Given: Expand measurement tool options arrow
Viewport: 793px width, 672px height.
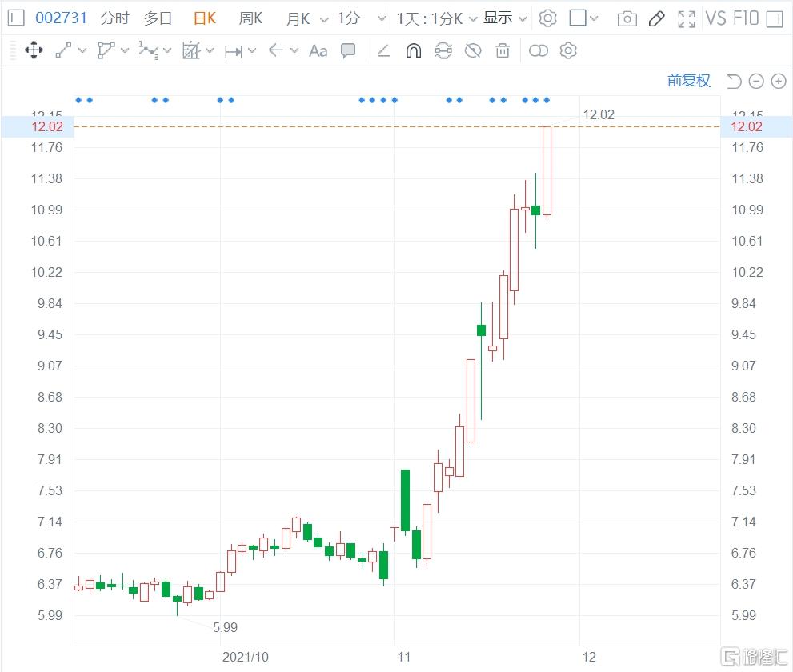Looking at the screenshot, I should pos(252,50).
